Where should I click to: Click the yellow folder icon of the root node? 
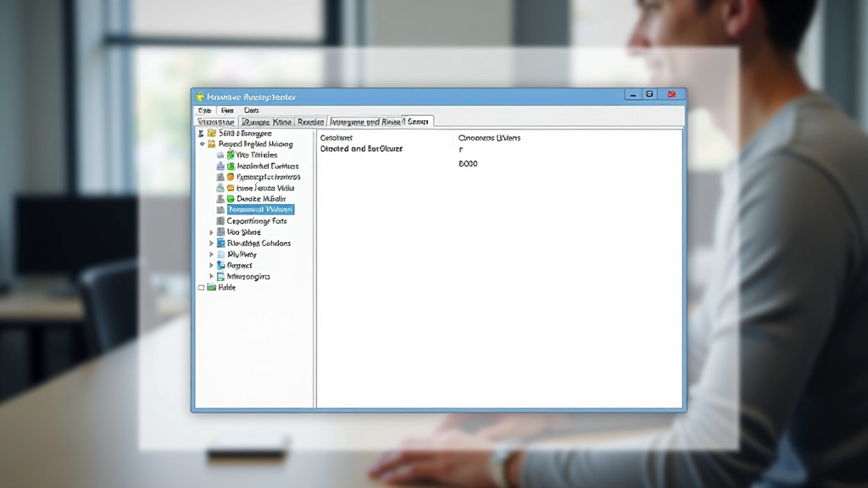[x=211, y=133]
